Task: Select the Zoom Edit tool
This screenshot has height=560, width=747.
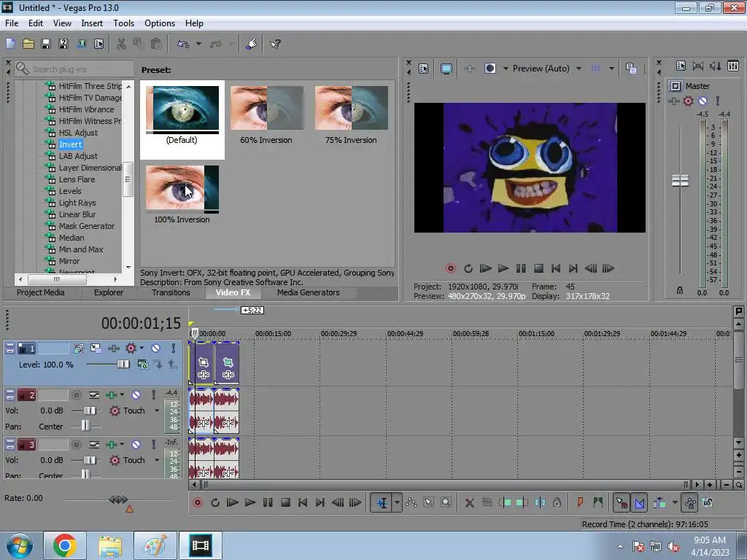Action: click(446, 503)
